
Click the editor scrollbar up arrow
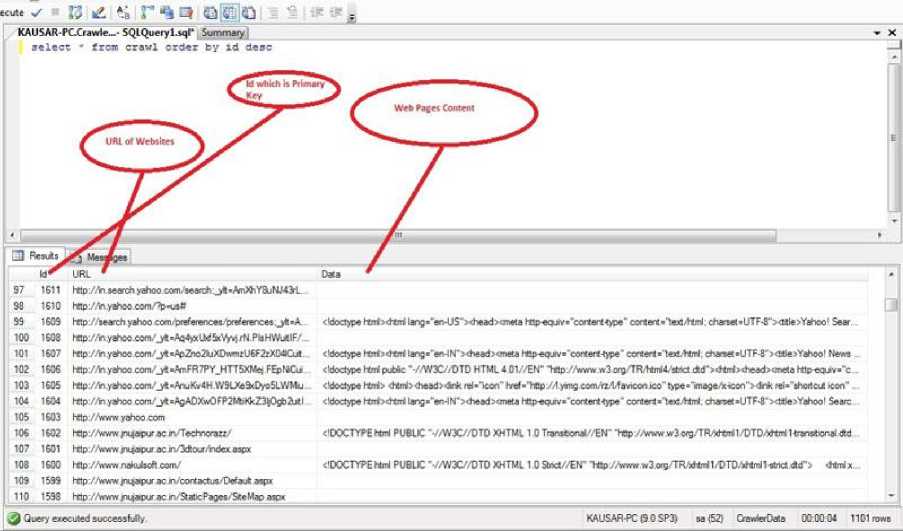tap(894, 57)
